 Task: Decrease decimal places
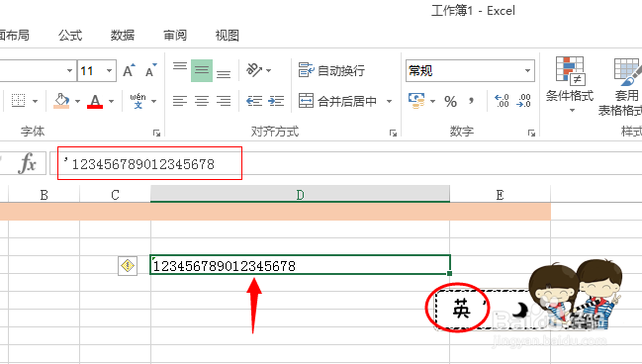(x=523, y=101)
